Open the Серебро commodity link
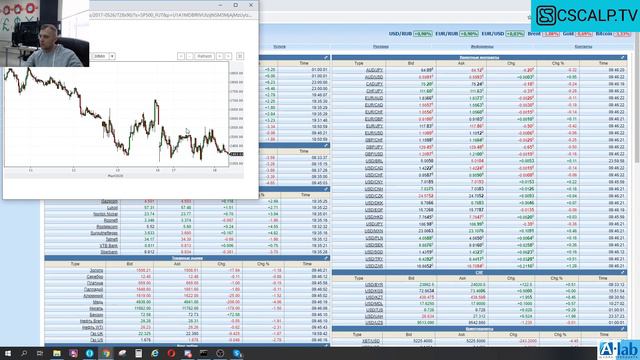The height and width of the screenshot is (360, 640). coord(95,277)
